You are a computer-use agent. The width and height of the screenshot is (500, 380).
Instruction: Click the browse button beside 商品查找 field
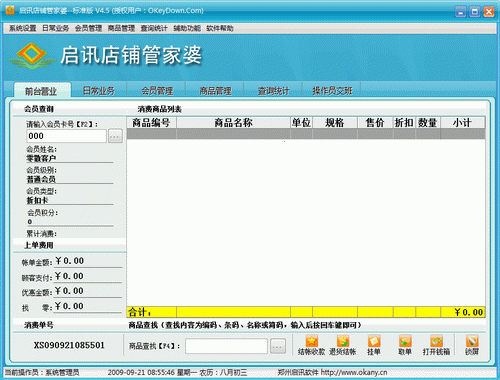click(278, 346)
